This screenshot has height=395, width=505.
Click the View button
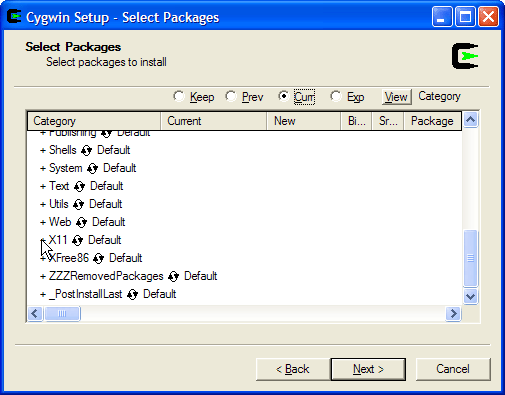397,97
